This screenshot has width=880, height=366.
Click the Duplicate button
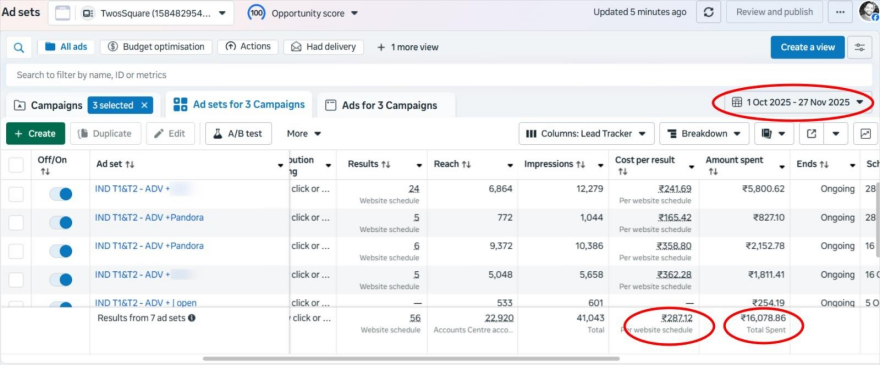click(105, 134)
